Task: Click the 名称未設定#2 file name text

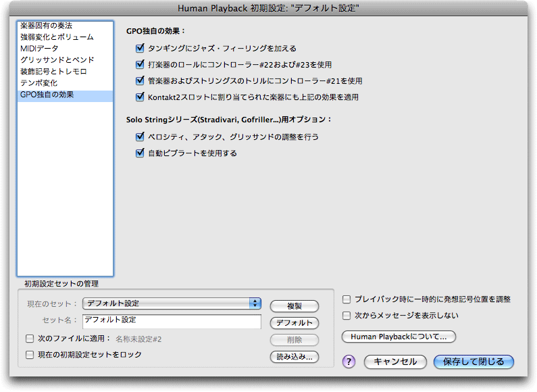Action: [x=138, y=339]
